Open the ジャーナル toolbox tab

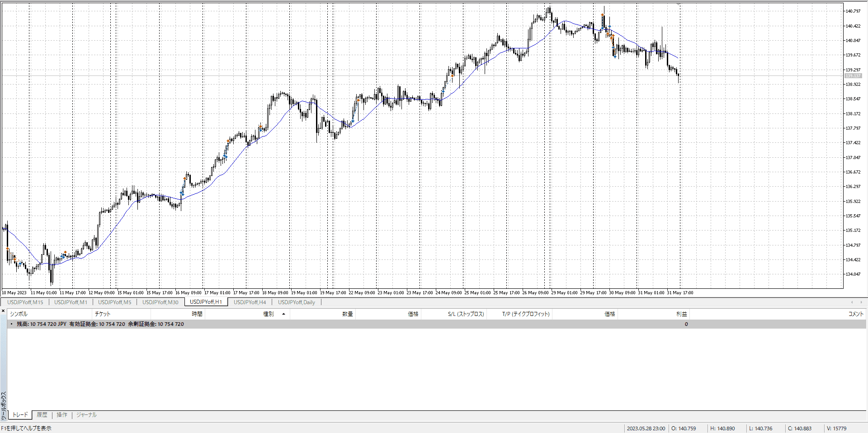86,415
